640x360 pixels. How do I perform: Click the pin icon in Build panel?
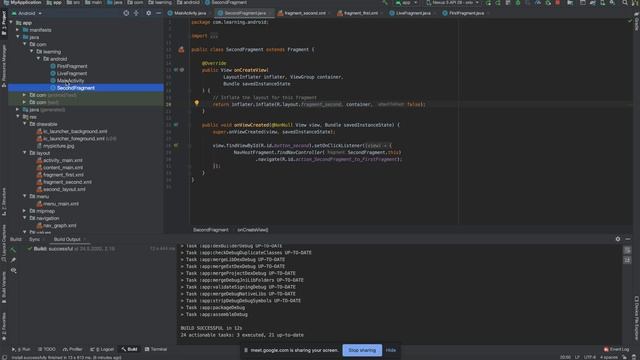(13, 260)
